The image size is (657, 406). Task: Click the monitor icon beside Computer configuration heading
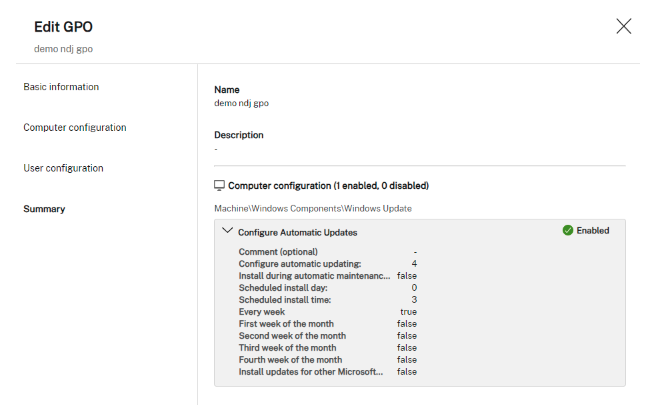click(220, 186)
